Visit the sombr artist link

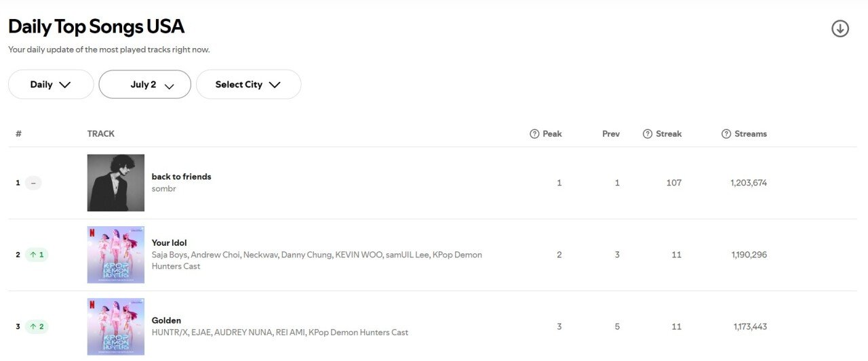(x=163, y=189)
